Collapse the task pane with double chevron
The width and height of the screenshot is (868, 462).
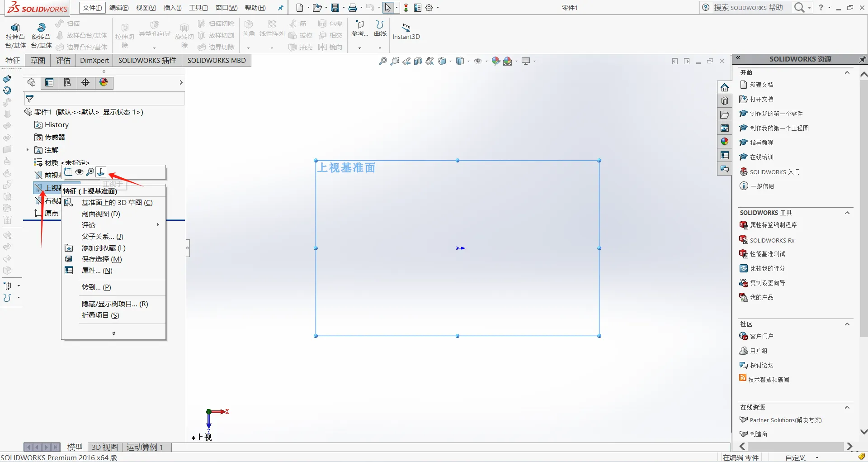pyautogui.click(x=738, y=58)
